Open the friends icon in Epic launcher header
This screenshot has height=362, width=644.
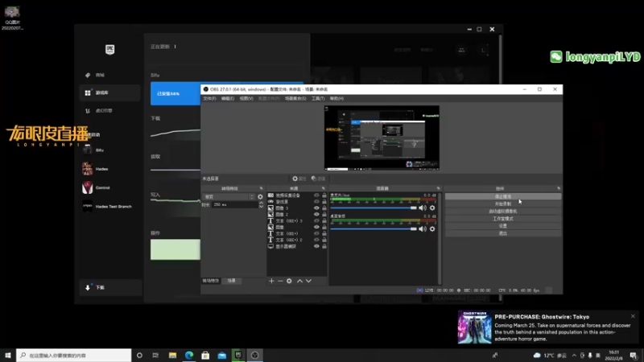(461, 50)
